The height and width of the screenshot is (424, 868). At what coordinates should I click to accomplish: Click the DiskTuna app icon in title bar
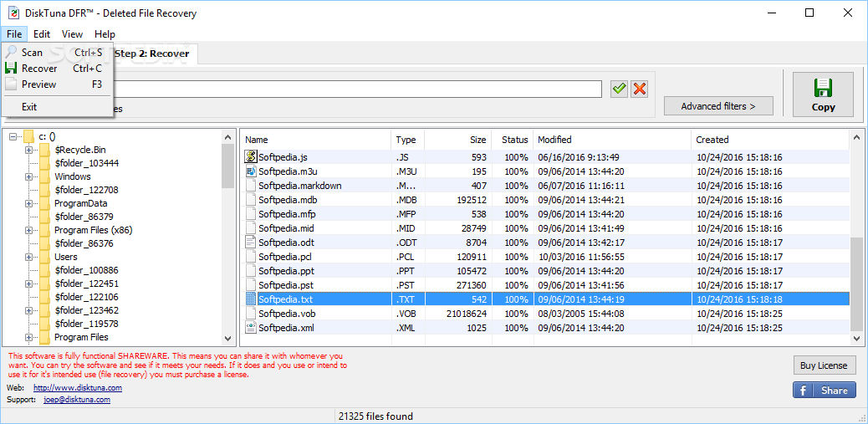(x=13, y=13)
